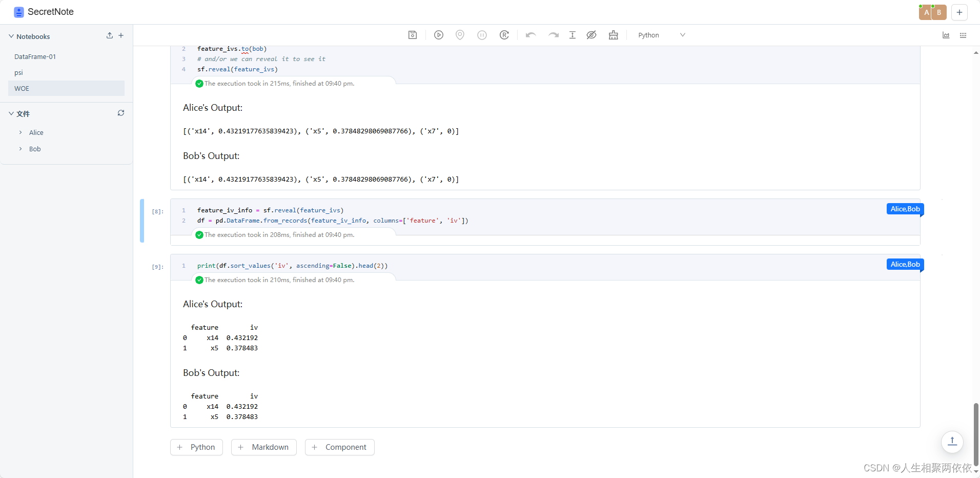
Task: Upload a notebook with the upload icon
Action: (110, 35)
